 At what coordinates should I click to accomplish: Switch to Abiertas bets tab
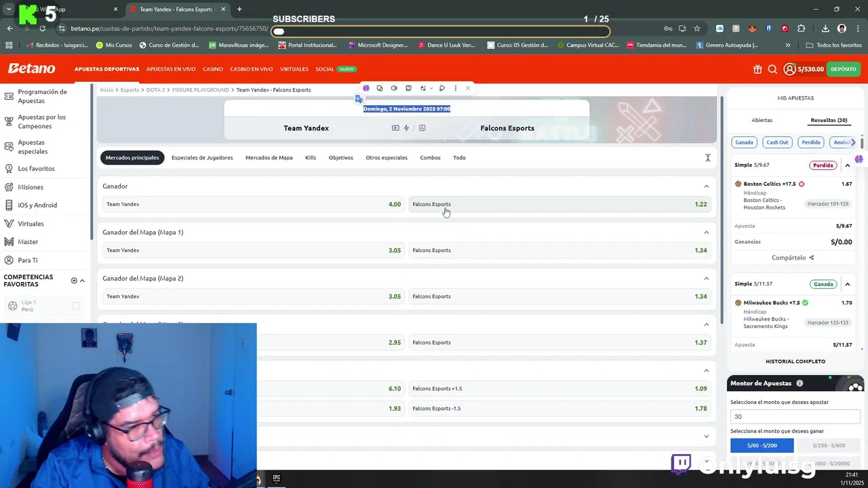[x=762, y=121]
